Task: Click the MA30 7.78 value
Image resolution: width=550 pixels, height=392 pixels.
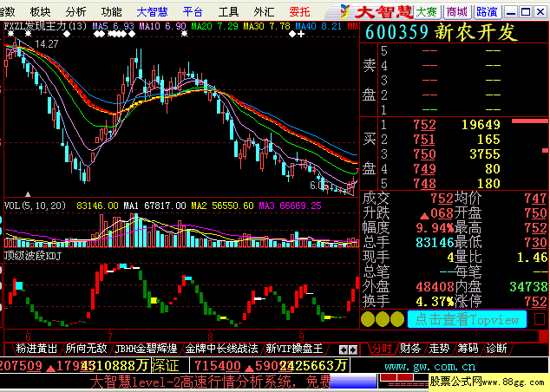Action: tap(267, 26)
